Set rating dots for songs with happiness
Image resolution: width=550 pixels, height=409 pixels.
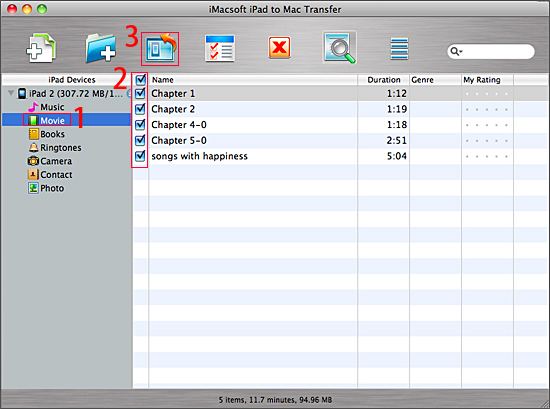point(487,156)
